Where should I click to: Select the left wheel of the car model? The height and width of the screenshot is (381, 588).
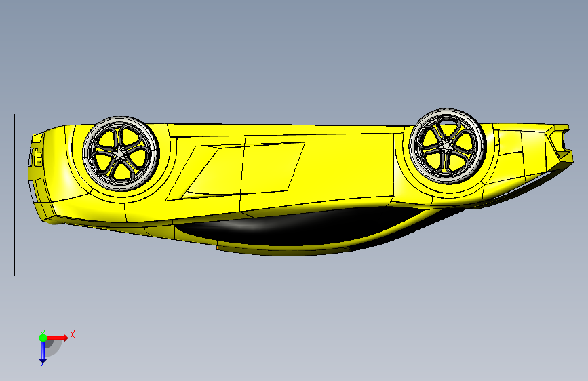coord(121,153)
